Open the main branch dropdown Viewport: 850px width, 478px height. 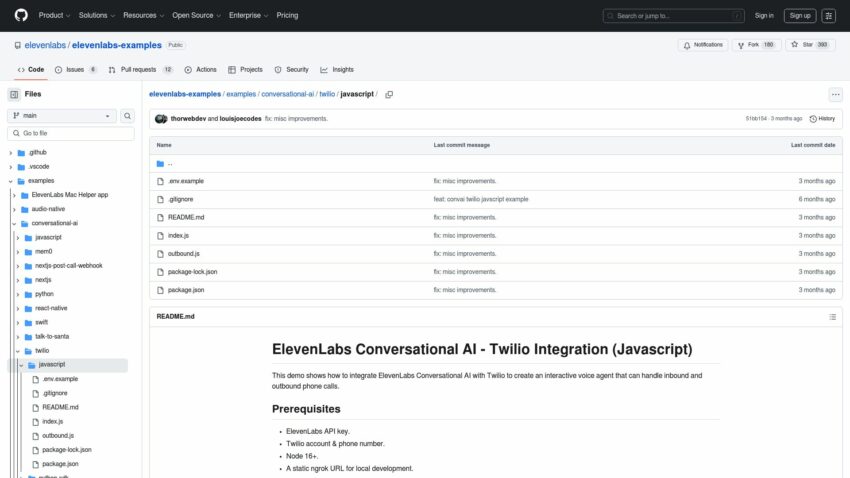coord(62,115)
